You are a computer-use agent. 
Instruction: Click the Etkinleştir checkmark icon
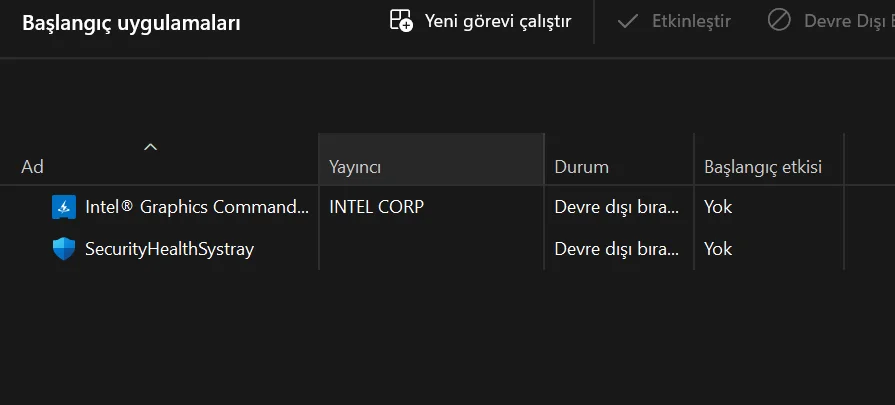click(628, 21)
